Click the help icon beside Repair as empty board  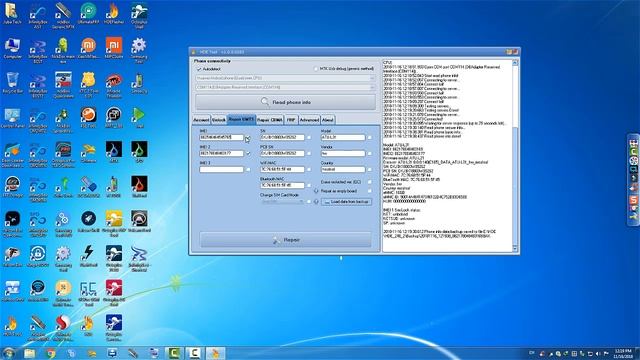316,191
